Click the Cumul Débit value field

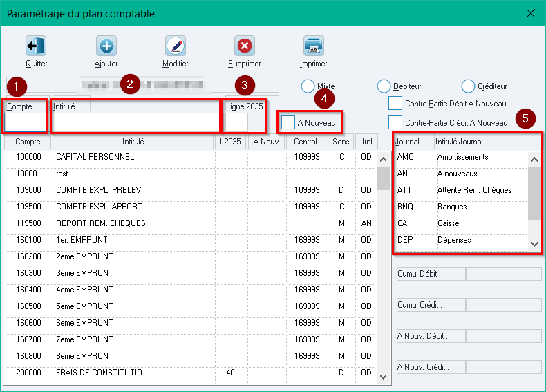504,274
